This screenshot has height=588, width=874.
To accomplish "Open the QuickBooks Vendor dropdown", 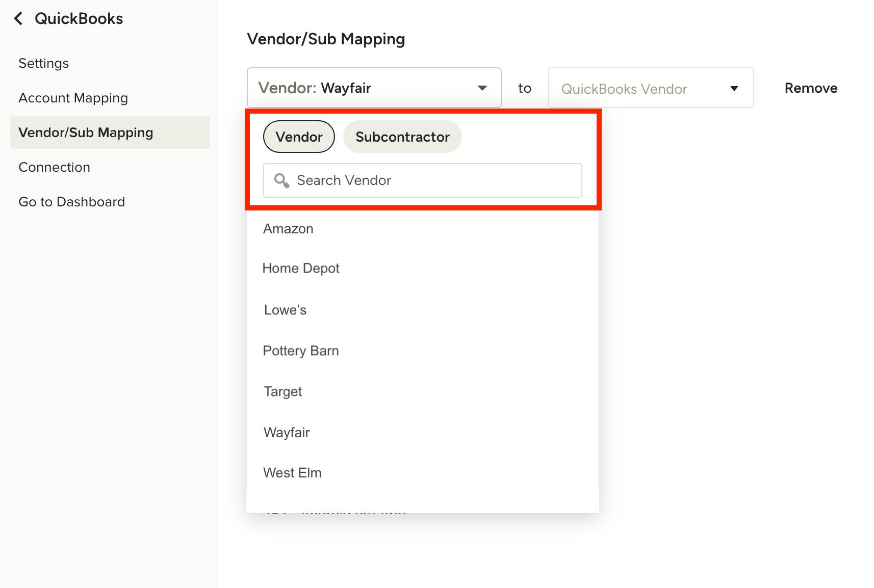I will click(651, 88).
